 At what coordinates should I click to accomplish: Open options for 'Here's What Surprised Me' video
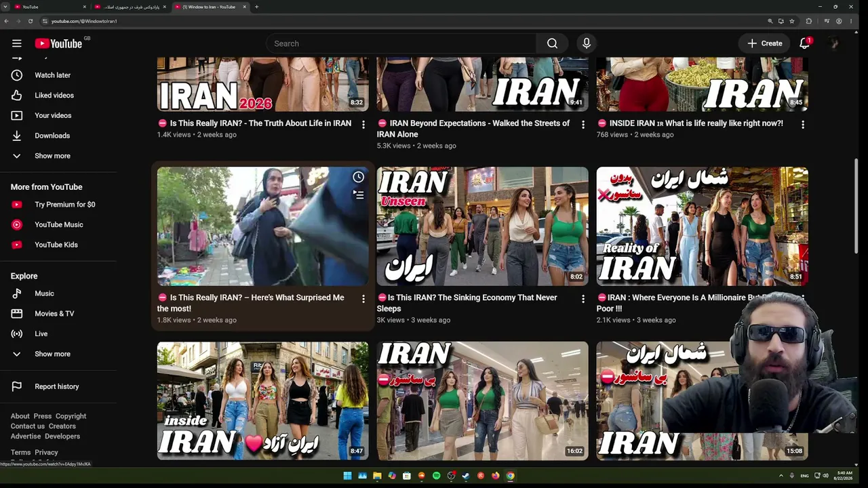coord(363,299)
